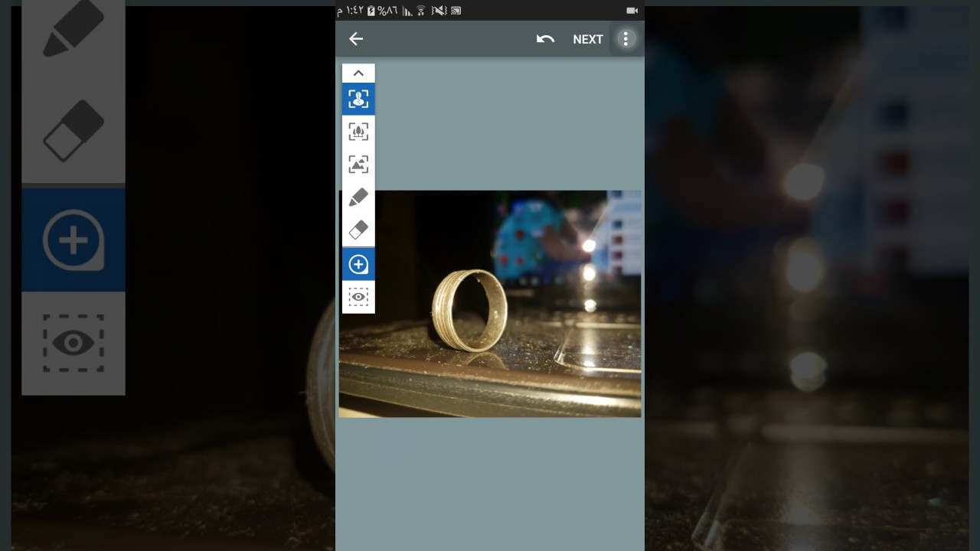
Task: Tap the screen recording camera icon in the status bar
Action: [x=632, y=11]
